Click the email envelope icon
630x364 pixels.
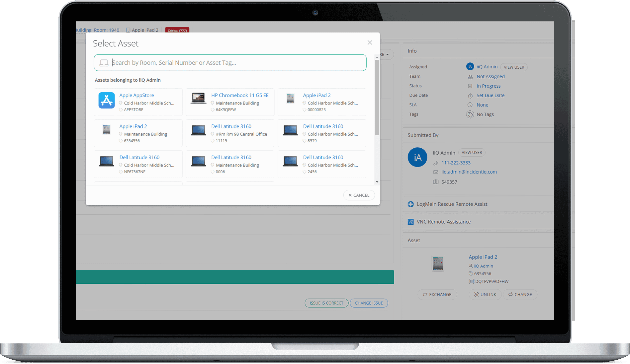click(x=436, y=172)
